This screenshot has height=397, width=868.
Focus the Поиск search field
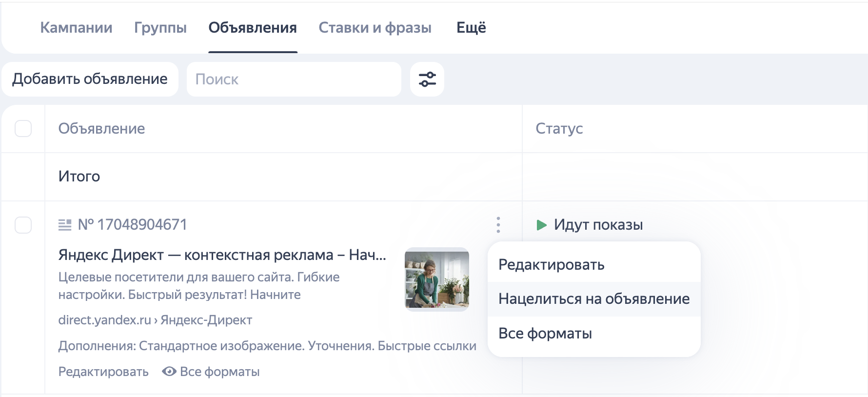coord(294,79)
